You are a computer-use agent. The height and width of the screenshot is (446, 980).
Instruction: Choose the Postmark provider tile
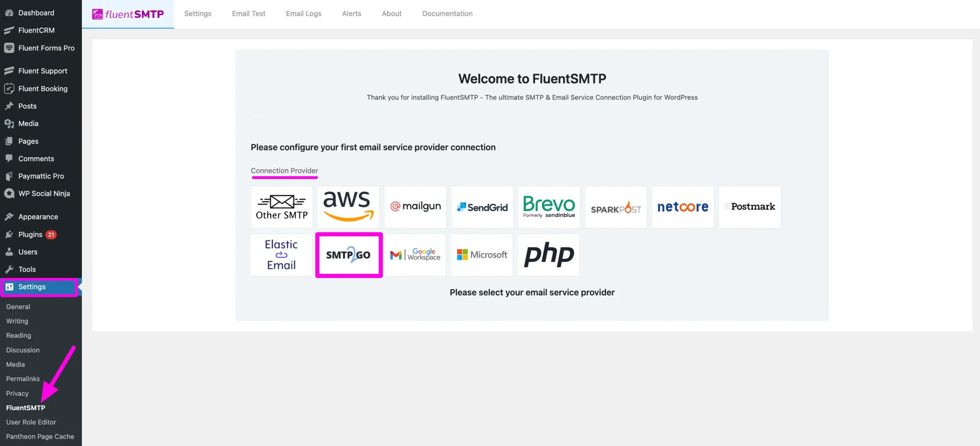coord(750,207)
